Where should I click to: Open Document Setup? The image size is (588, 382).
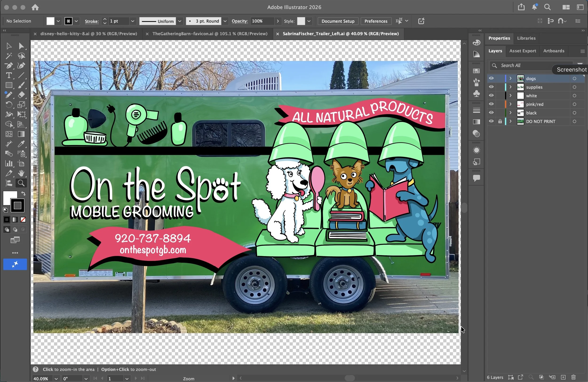[338, 21]
